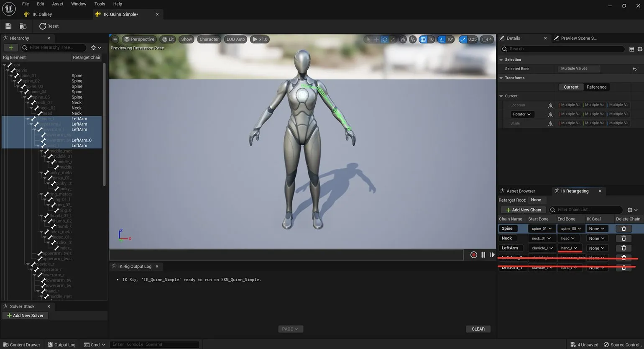Viewport: 644px width, 349px height.
Task: Open the LOD Auto dropdown
Action: 235,39
